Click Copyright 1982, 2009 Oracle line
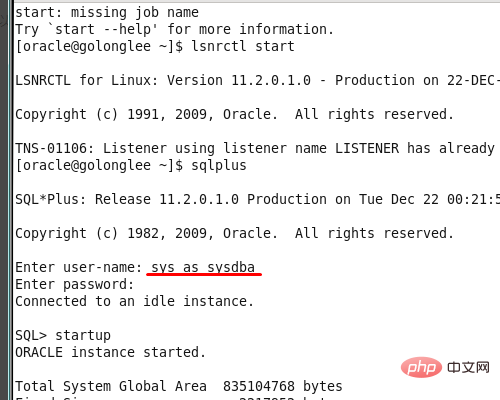This screenshot has width=500, height=400. coord(234,233)
